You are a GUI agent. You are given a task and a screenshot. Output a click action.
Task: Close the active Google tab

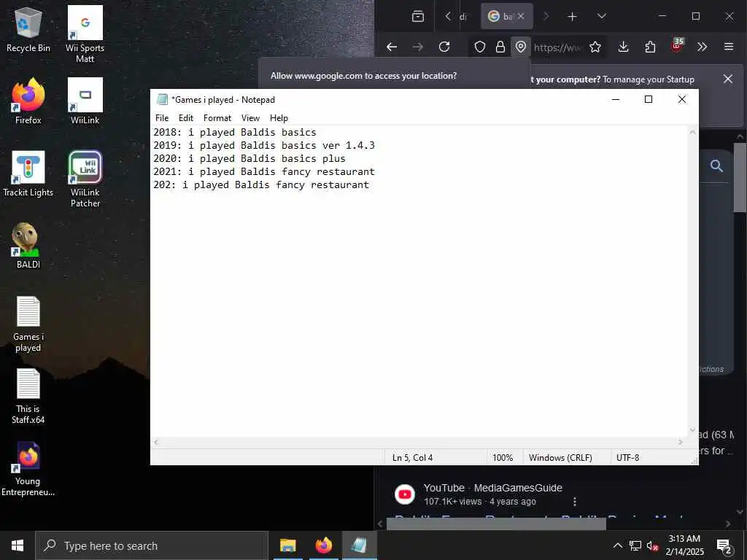[521, 16]
